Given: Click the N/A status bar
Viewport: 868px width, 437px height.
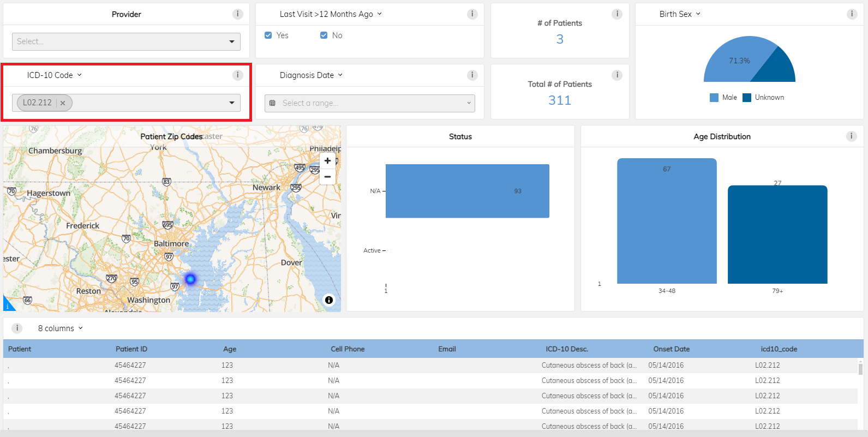Looking at the screenshot, I should pyautogui.click(x=467, y=191).
